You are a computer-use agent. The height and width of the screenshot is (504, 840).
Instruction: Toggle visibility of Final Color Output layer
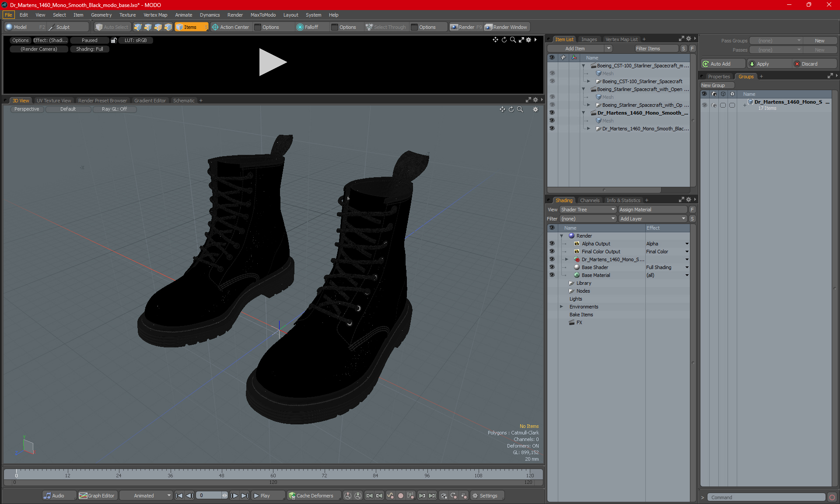pos(552,252)
